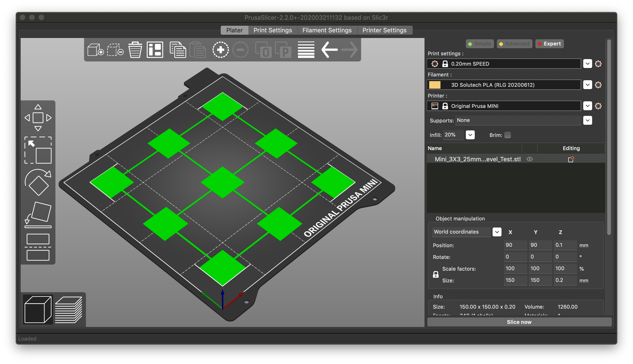Toggle the scale factors lock icon
The width and height of the screenshot is (633, 364).
pos(436,274)
